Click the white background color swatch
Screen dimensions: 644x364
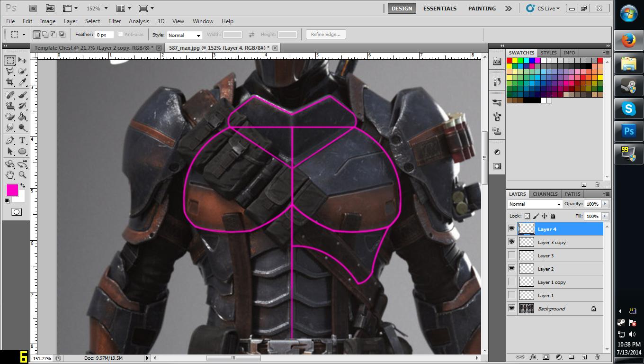pyautogui.click(x=21, y=198)
